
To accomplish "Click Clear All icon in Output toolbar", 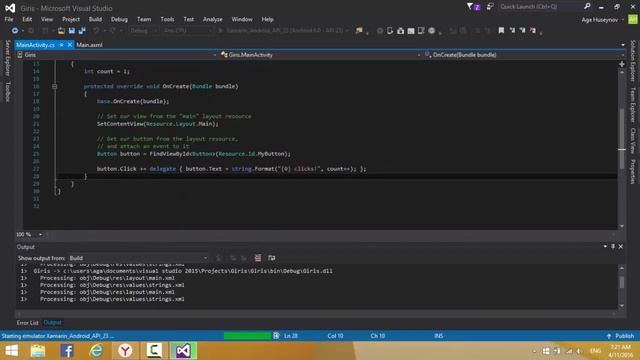I will pyautogui.click(x=258, y=258).
